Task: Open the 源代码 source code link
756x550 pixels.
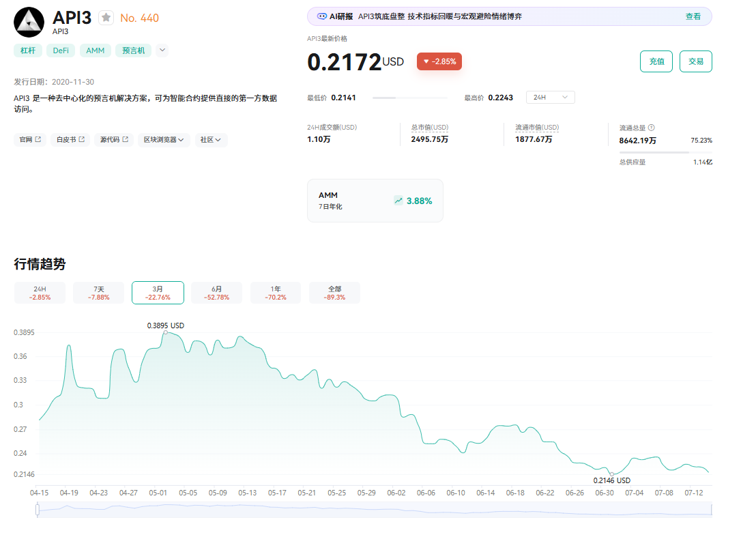Action: tap(114, 140)
